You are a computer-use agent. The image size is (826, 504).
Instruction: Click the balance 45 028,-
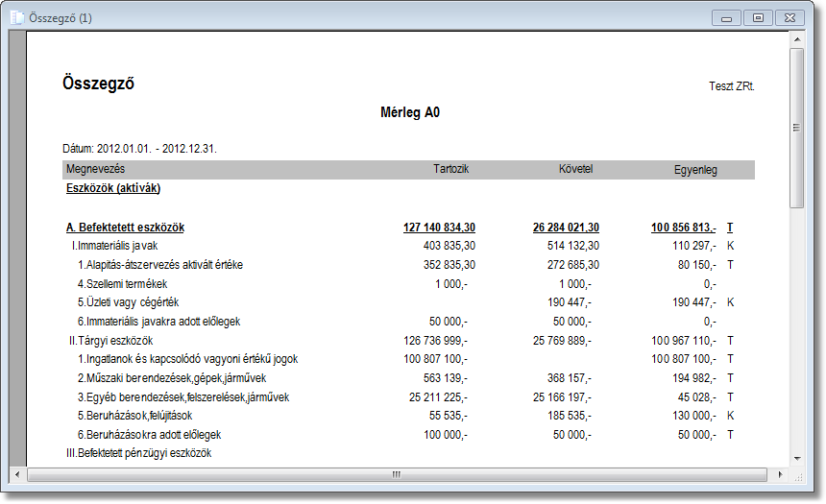click(697, 397)
